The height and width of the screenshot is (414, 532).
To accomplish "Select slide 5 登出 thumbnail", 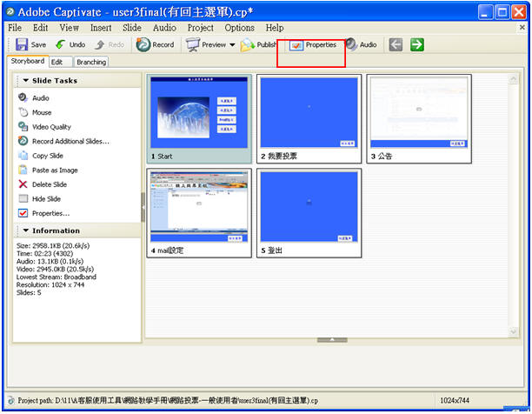I will 309,213.
